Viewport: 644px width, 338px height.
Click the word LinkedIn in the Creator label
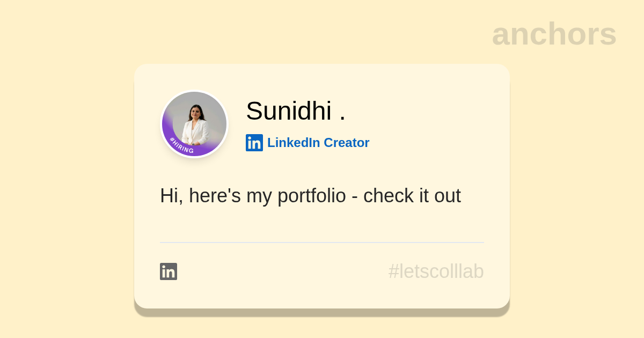tap(294, 143)
